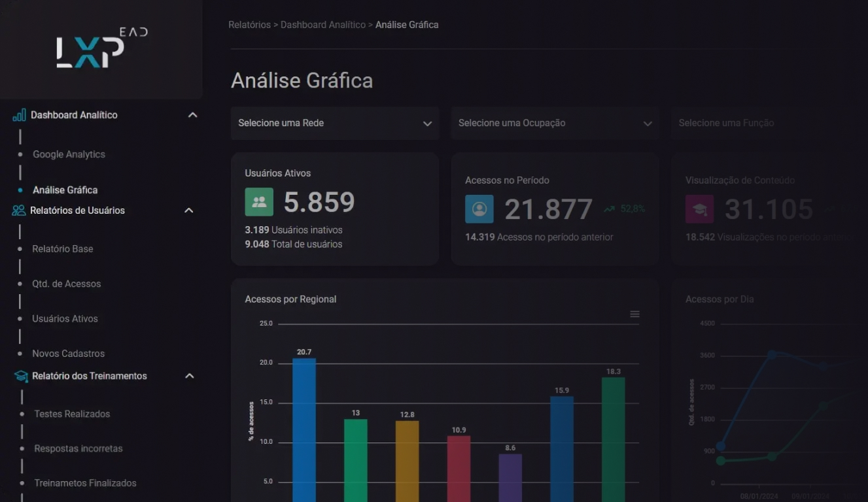Click the green Usuários Ativos users icon

pyautogui.click(x=259, y=202)
